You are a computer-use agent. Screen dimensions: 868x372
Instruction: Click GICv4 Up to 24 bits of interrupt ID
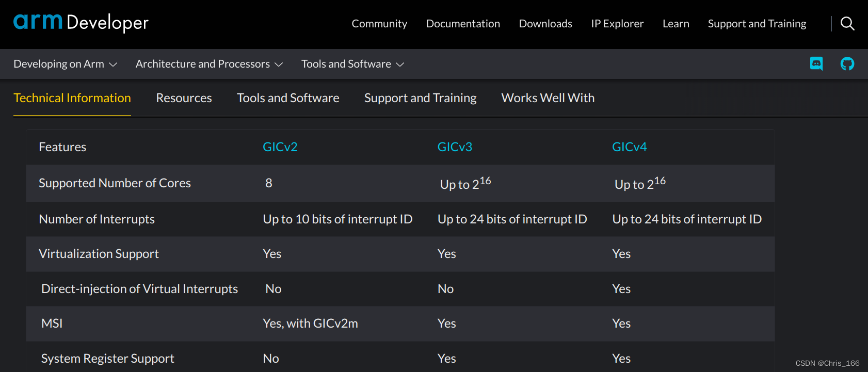[x=687, y=219]
